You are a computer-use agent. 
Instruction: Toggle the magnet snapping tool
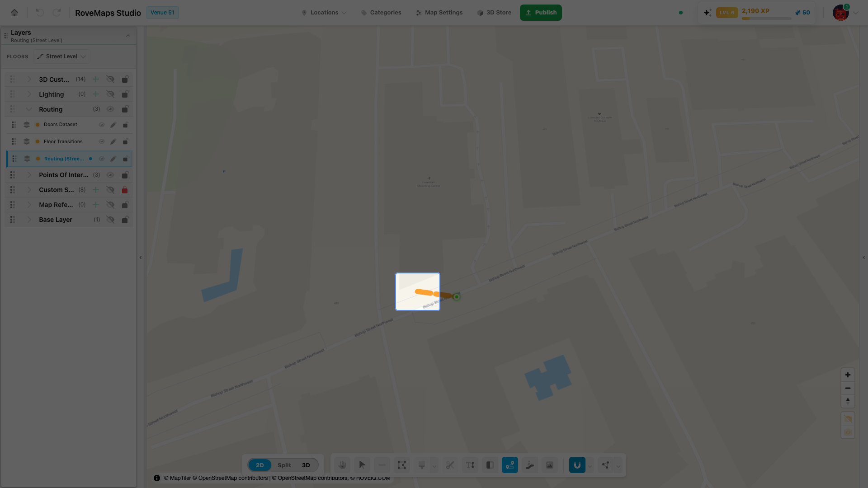tap(577, 465)
